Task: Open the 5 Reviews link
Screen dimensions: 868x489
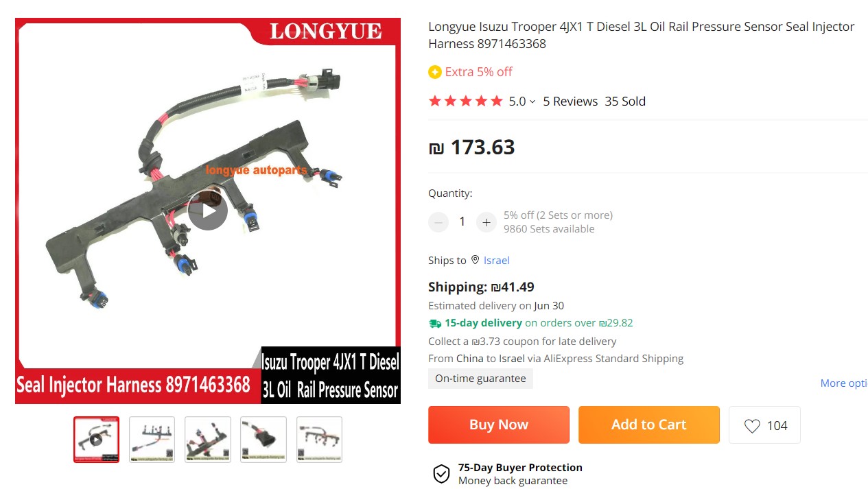Action: click(x=570, y=102)
